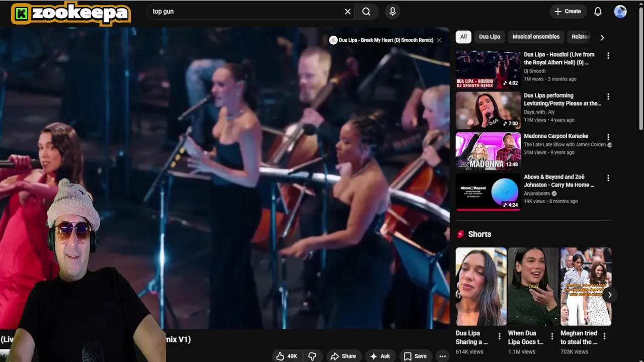
Task: Click the zookeepa logo
Action: (x=71, y=14)
